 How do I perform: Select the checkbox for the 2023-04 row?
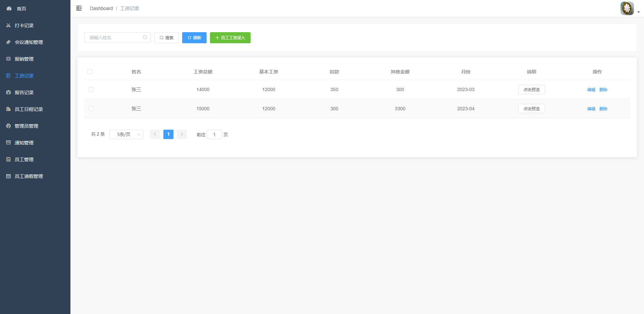[91, 109]
